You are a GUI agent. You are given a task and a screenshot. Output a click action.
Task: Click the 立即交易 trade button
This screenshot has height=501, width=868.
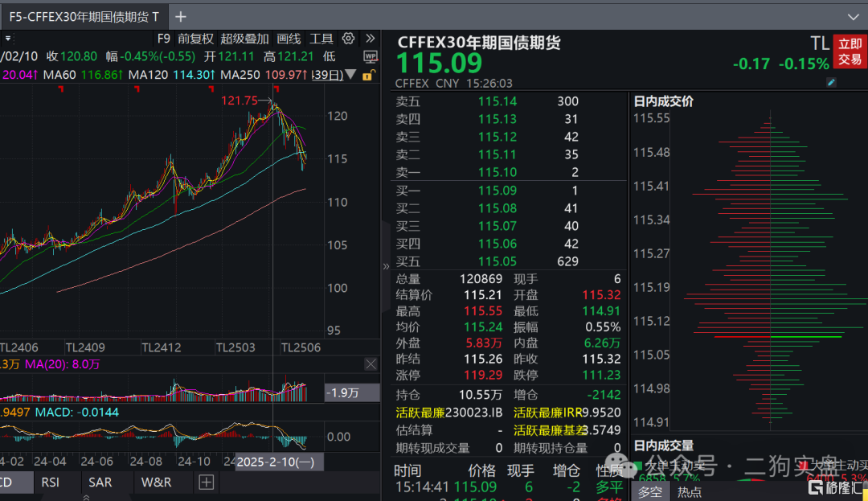850,51
